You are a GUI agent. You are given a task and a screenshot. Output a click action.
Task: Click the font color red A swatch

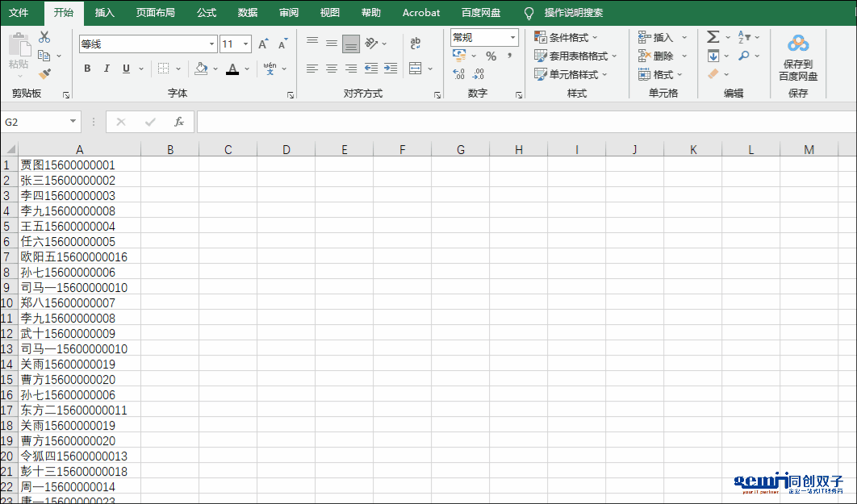point(232,69)
